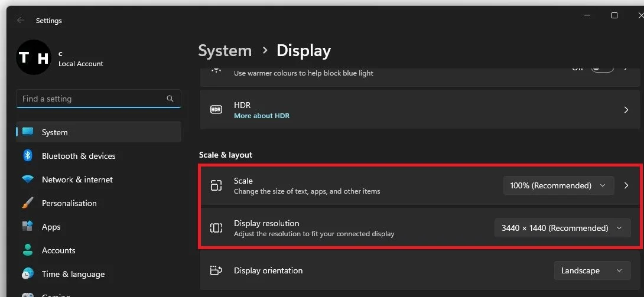Click the Apps icon in sidebar
The image size is (644, 297).
(x=28, y=227)
